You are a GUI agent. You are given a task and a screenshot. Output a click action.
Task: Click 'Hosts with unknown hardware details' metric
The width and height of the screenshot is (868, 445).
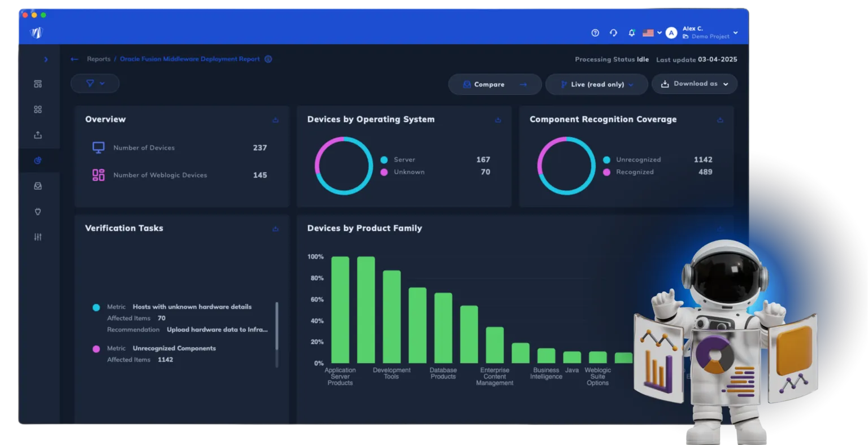coord(192,307)
